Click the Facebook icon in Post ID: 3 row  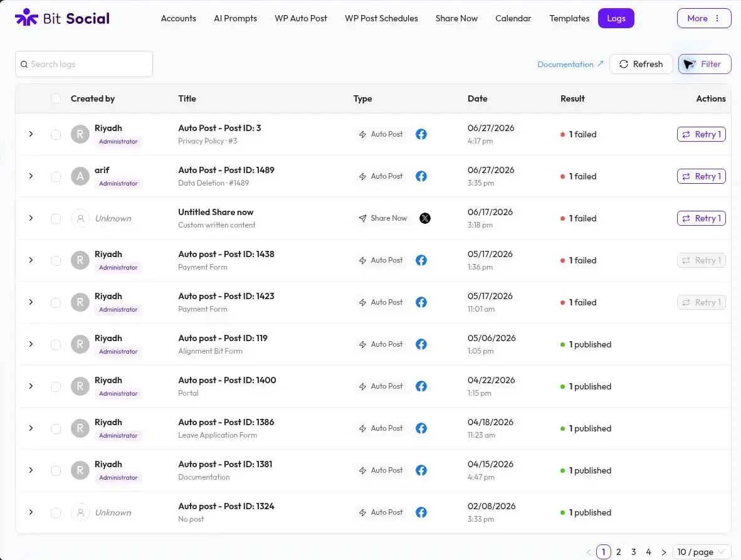tap(421, 134)
